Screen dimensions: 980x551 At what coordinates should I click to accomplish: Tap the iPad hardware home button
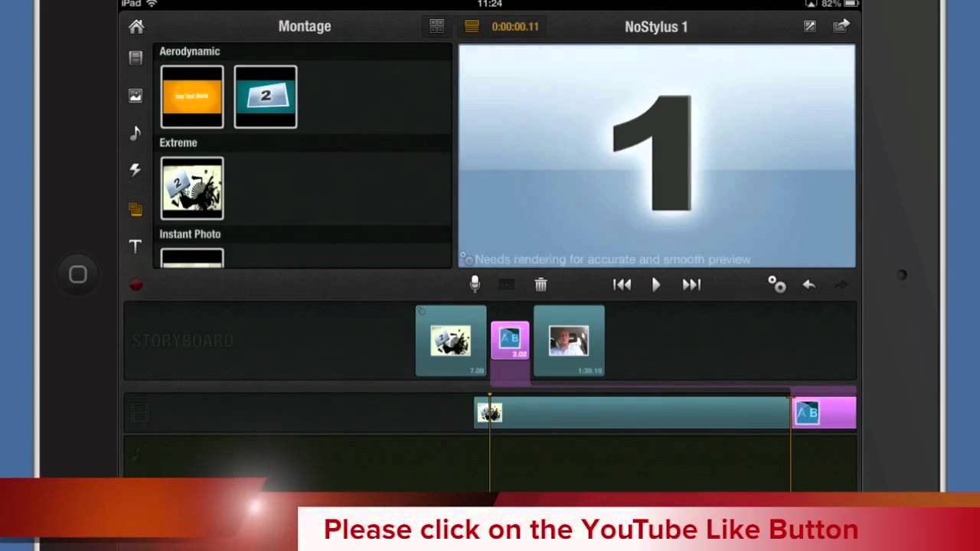coord(78,274)
